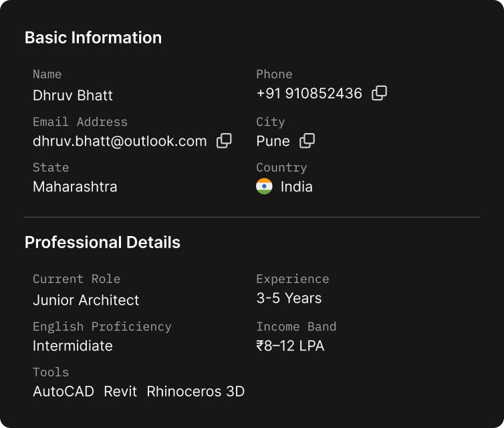Screen dimensions: 504x428
Task: Select the ₹8–12 LPA income band
Action: pyautogui.click(x=290, y=346)
